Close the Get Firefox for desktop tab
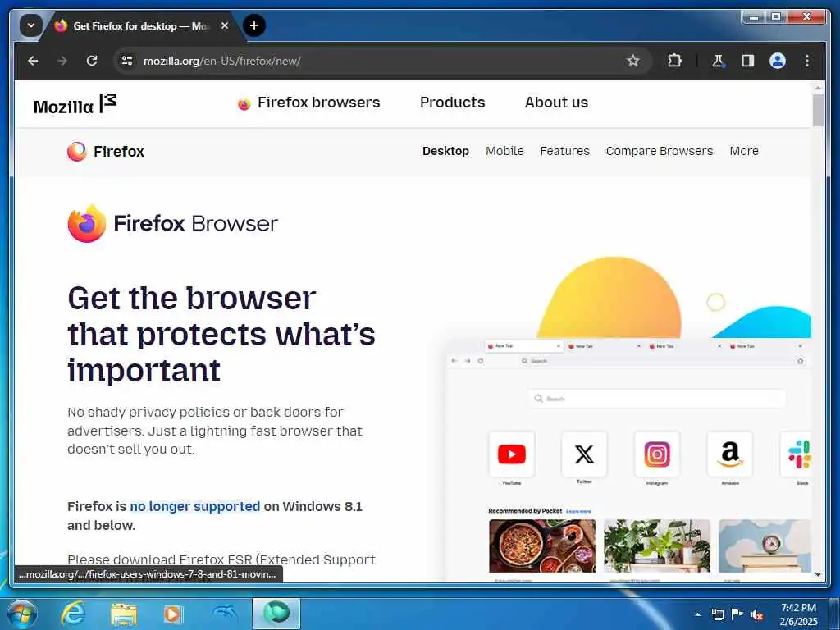The height and width of the screenshot is (630, 840). click(x=225, y=25)
